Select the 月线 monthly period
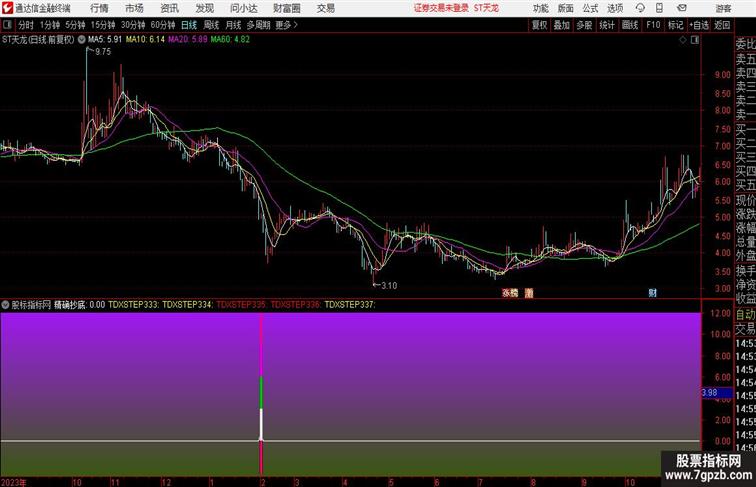Image resolution: width=756 pixels, height=487 pixels. tap(233, 25)
